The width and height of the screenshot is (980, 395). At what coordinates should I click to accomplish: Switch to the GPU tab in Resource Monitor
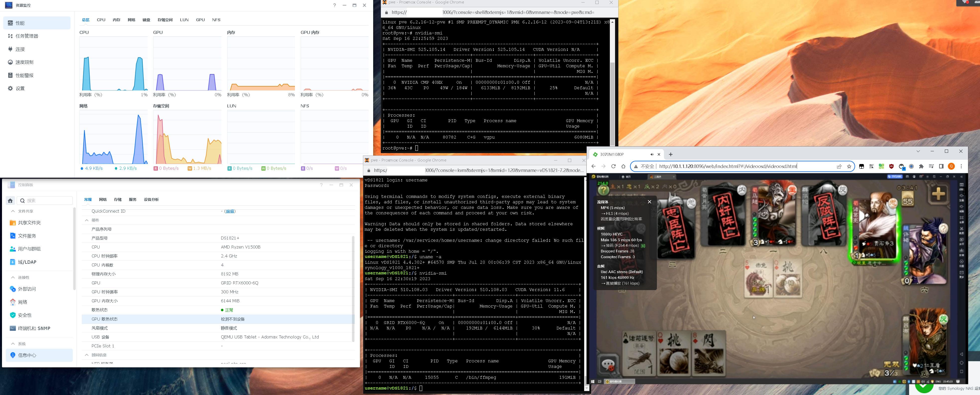coord(200,20)
